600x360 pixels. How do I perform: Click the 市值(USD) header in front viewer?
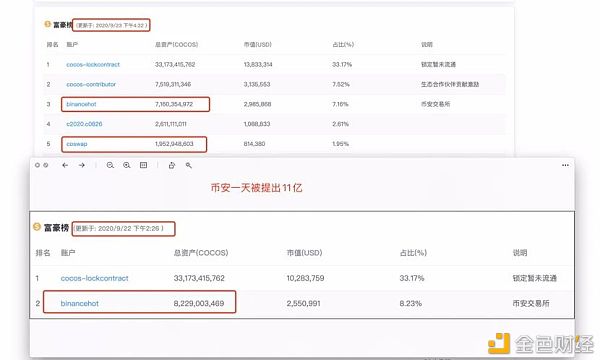coord(305,253)
